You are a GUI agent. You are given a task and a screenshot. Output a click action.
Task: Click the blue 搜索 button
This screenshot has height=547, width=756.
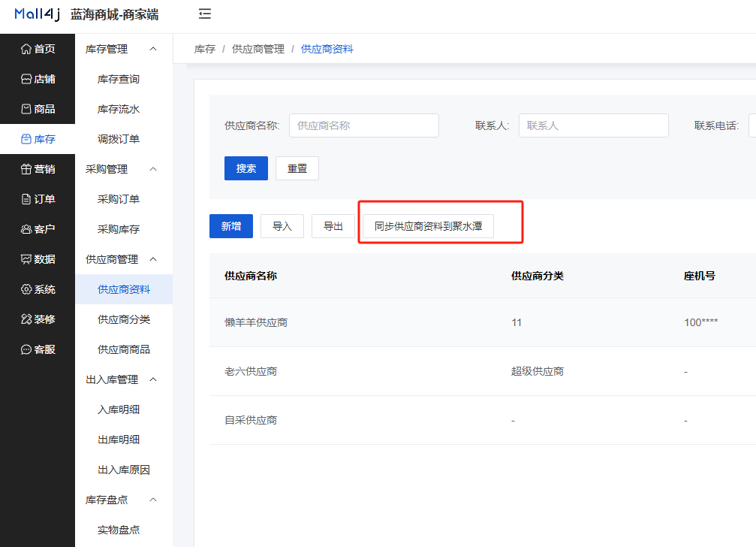[246, 168]
